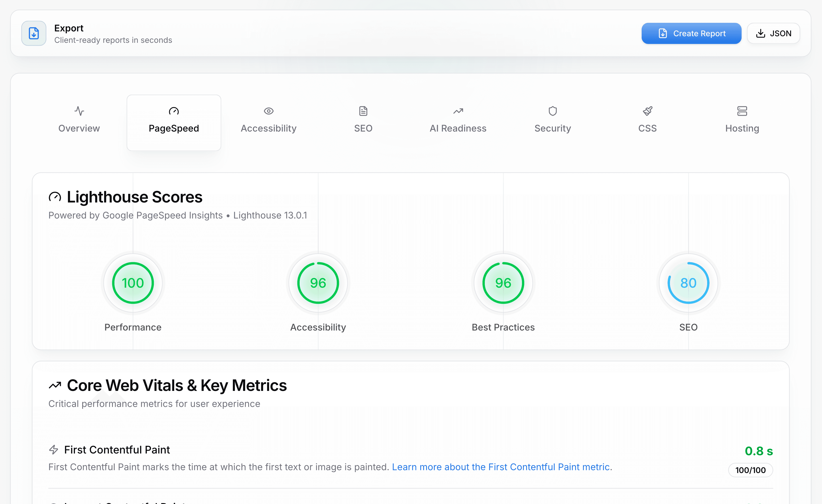Click the Security shield icon
The height and width of the screenshot is (504, 822).
pos(553,111)
